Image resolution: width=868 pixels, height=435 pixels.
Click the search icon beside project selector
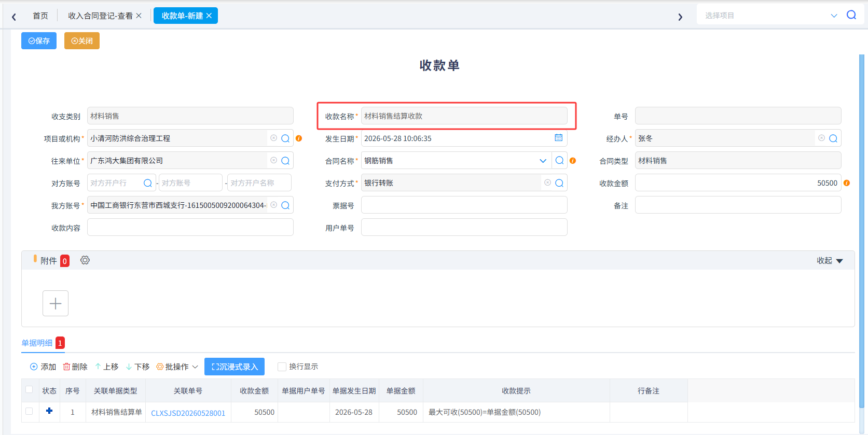(x=851, y=15)
